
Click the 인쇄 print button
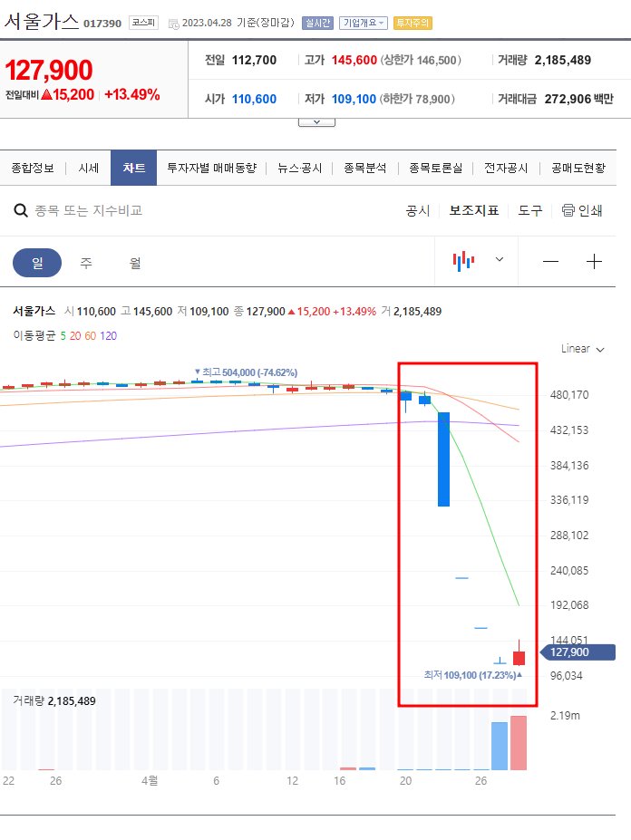tap(582, 210)
